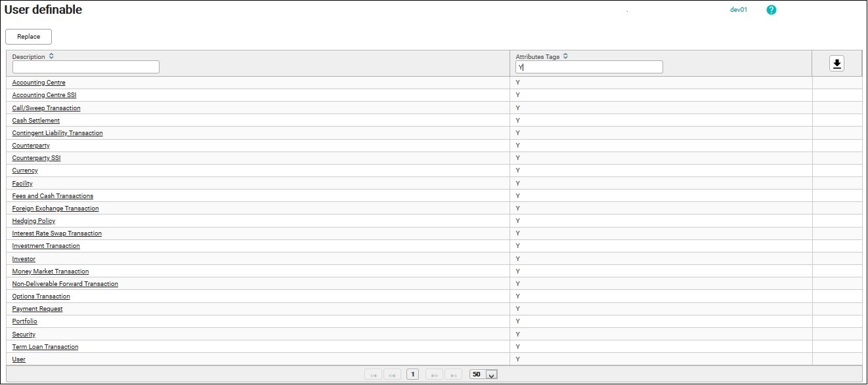Open Foreign Exchange Transaction link

click(55, 209)
